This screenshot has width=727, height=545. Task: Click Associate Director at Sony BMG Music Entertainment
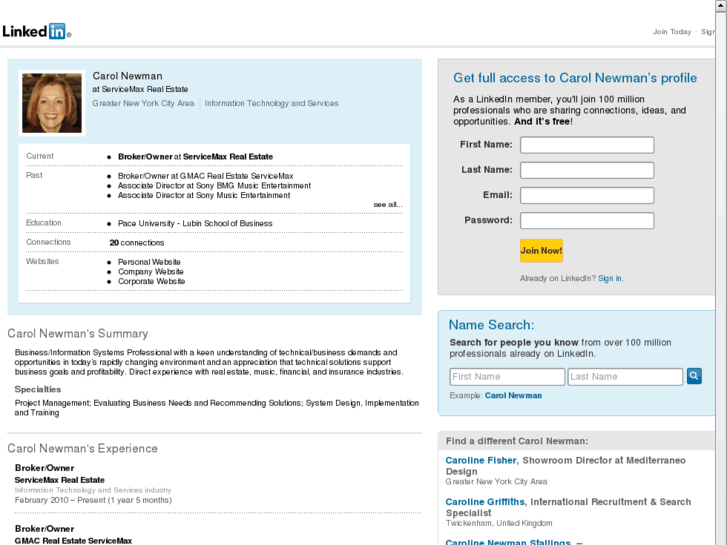(214, 186)
